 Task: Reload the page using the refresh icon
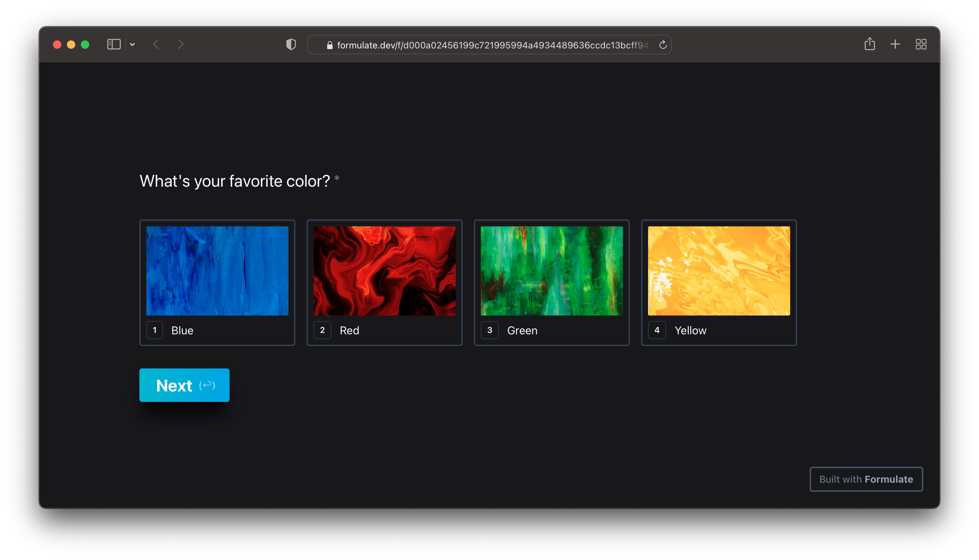[663, 45]
